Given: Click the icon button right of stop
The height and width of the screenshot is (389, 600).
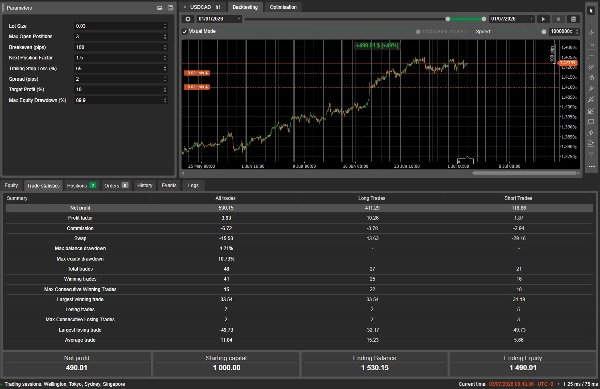Looking at the screenshot, I should pyautogui.click(x=573, y=19).
